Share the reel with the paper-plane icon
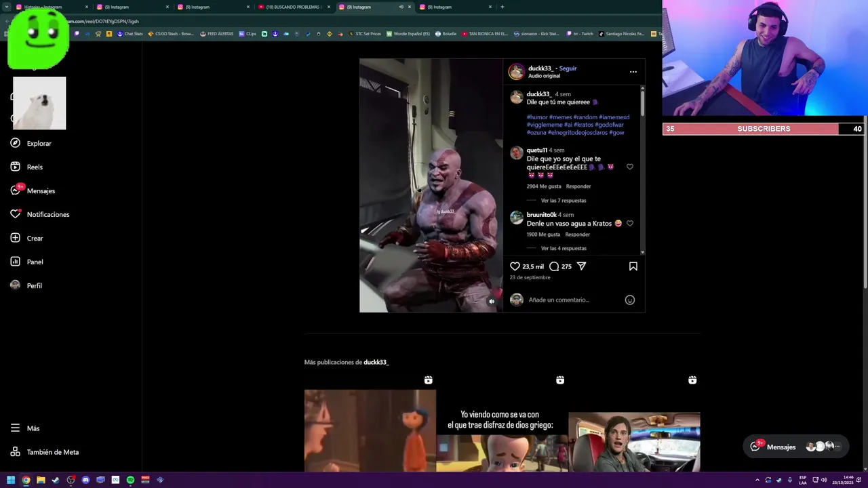The width and height of the screenshot is (868, 488). tap(581, 266)
